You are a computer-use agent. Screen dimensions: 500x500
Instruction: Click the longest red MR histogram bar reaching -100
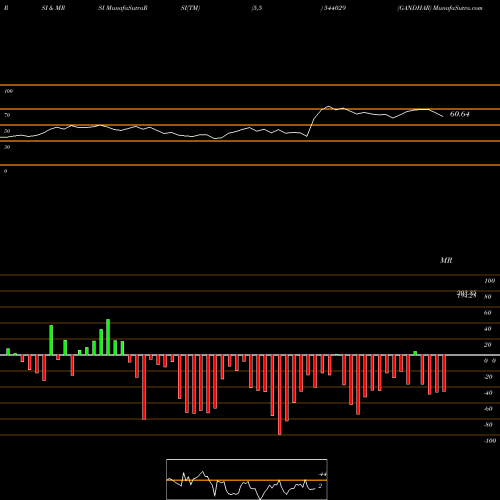point(280,395)
